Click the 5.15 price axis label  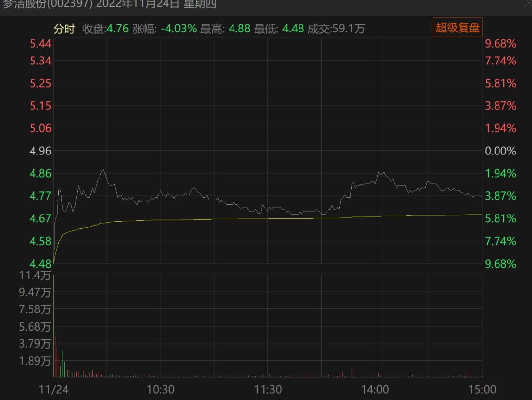40,106
